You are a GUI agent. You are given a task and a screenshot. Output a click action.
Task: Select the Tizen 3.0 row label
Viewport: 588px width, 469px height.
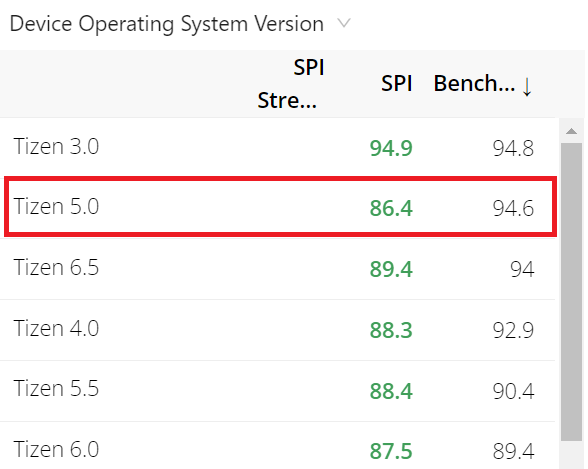point(56,146)
